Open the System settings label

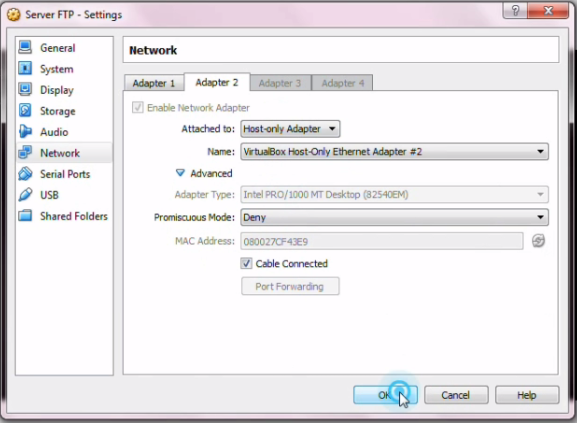click(57, 69)
